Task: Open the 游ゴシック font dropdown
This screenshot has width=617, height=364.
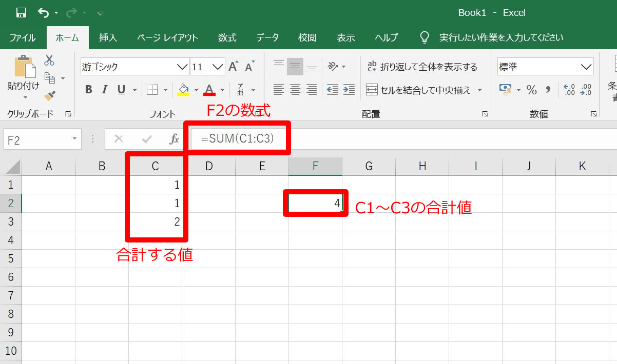Action: [x=182, y=66]
